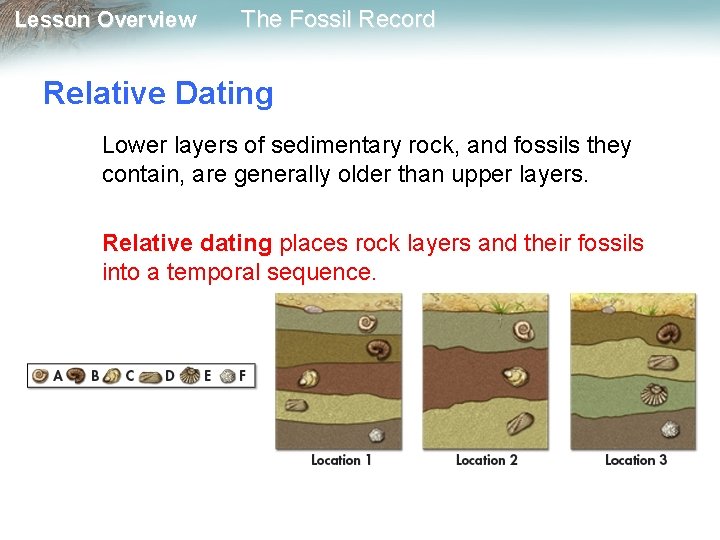Click the fossil E icon in legend

tap(190, 376)
